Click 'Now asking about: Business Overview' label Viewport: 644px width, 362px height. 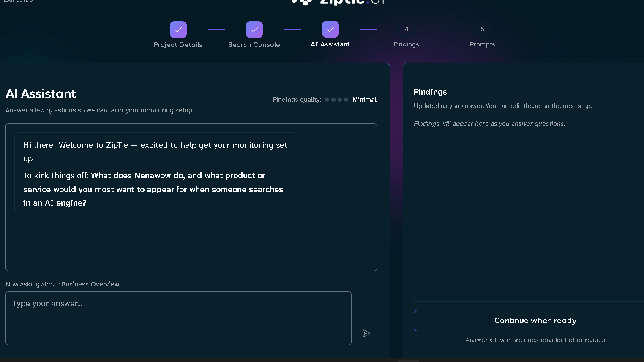pyautogui.click(x=62, y=284)
